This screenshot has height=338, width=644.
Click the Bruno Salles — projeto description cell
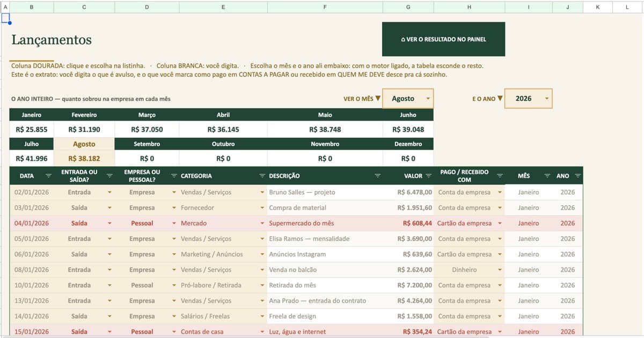click(325, 192)
